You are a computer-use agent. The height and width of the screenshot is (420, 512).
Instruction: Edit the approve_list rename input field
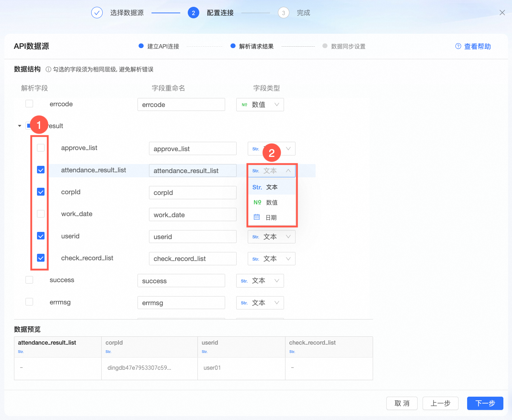[193, 149]
